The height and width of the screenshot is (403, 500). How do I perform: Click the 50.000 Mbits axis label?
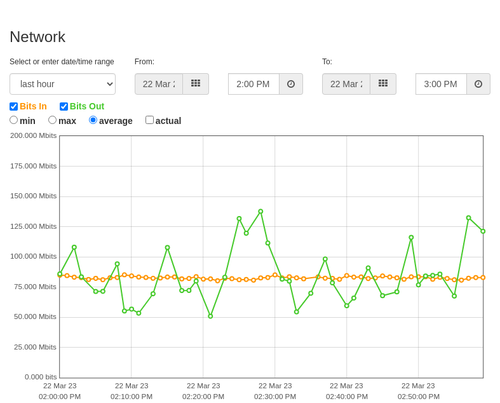tap(35, 317)
